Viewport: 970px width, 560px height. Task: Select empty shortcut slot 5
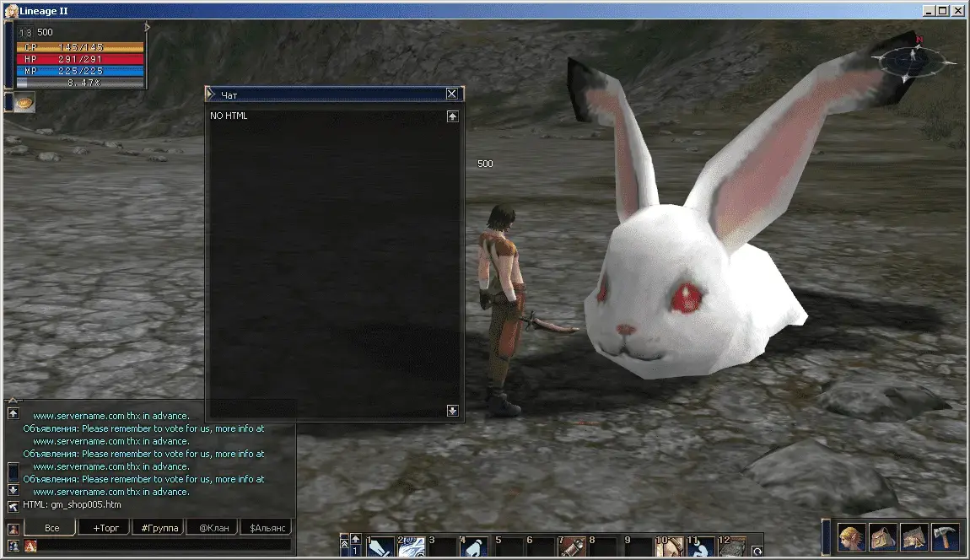click(x=509, y=547)
